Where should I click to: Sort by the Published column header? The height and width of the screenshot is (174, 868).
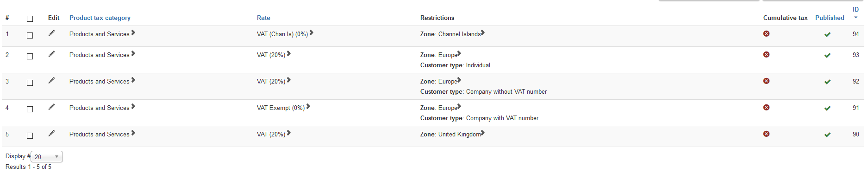(x=830, y=18)
